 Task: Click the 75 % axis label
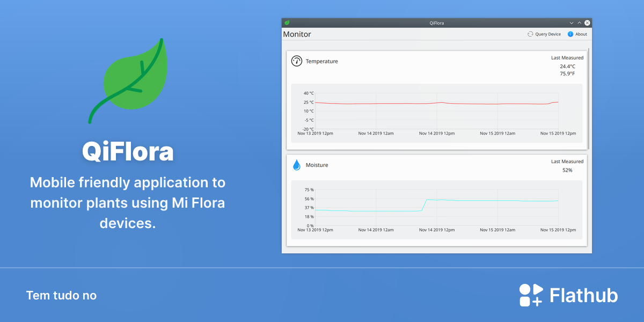pyautogui.click(x=309, y=189)
